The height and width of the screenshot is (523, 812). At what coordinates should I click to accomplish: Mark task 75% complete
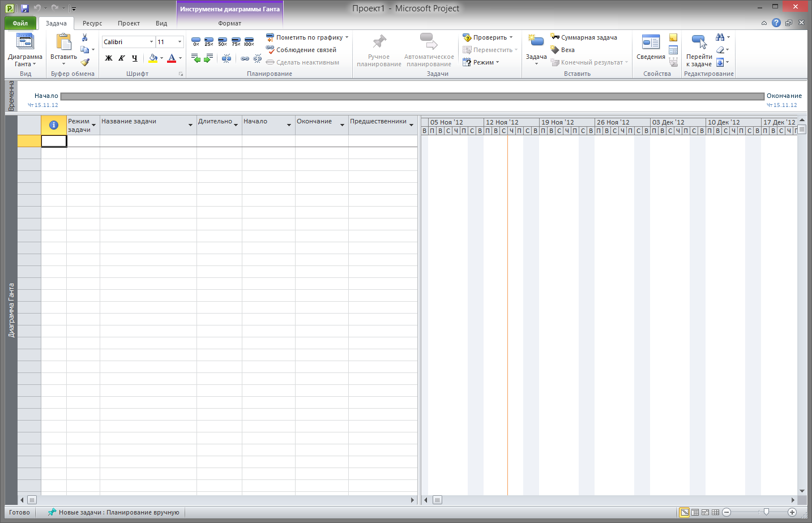236,42
